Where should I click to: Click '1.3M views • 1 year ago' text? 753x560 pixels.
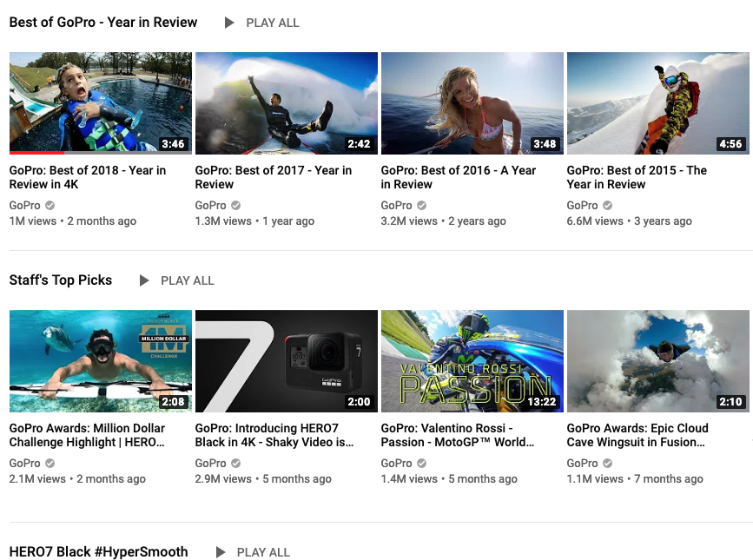[x=255, y=221]
